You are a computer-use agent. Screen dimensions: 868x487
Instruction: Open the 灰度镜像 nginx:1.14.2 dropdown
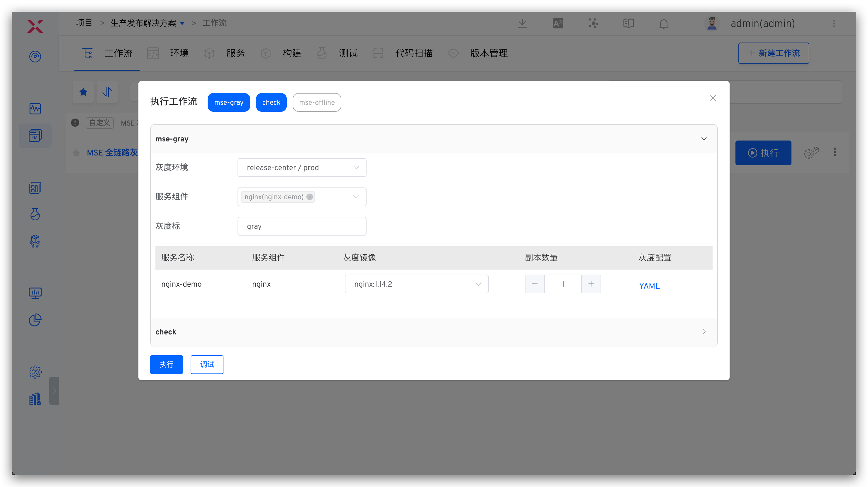point(416,284)
